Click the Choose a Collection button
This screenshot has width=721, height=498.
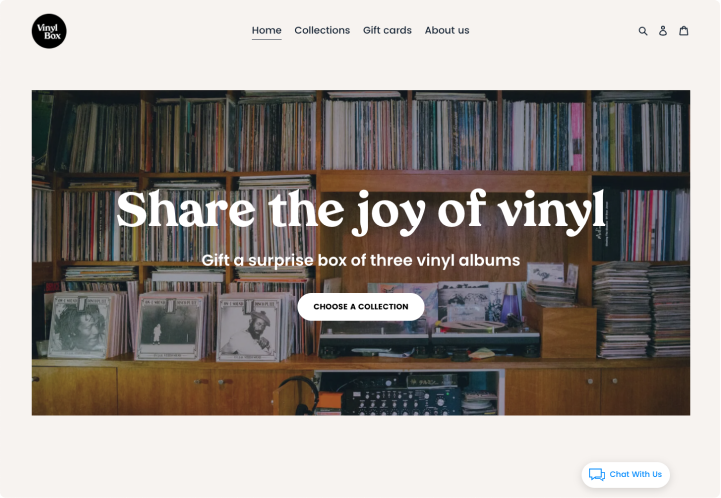pos(361,307)
